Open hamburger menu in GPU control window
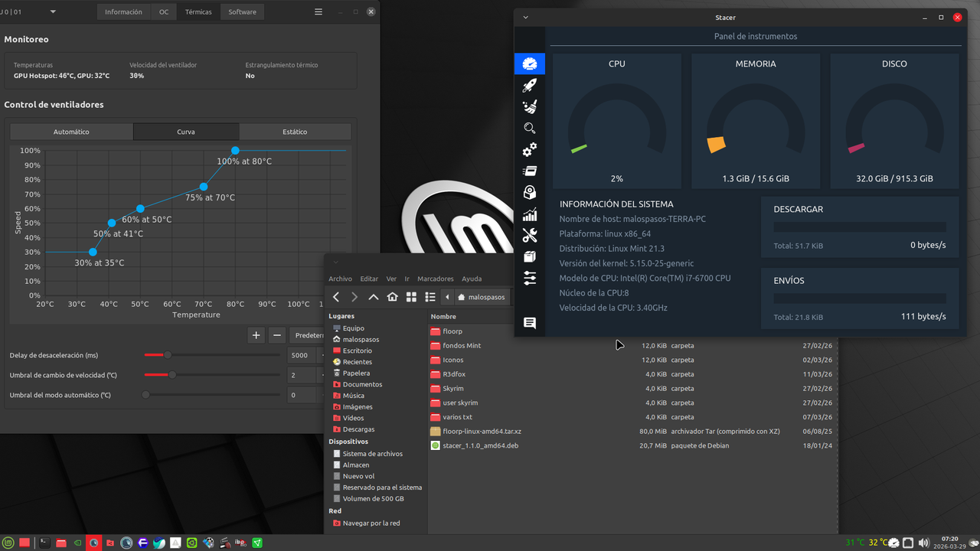Viewport: 980px width, 551px height. pos(318,11)
